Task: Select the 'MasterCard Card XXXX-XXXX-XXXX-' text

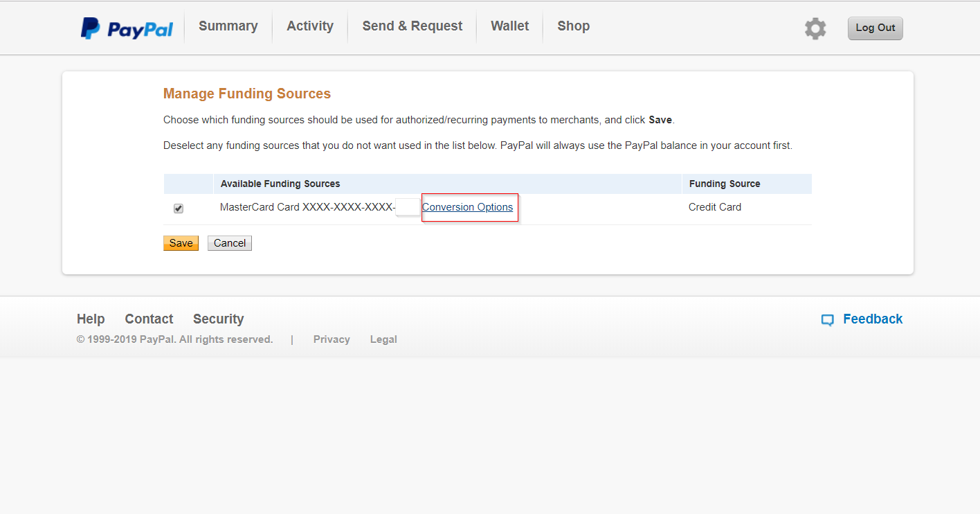Action: 308,207
